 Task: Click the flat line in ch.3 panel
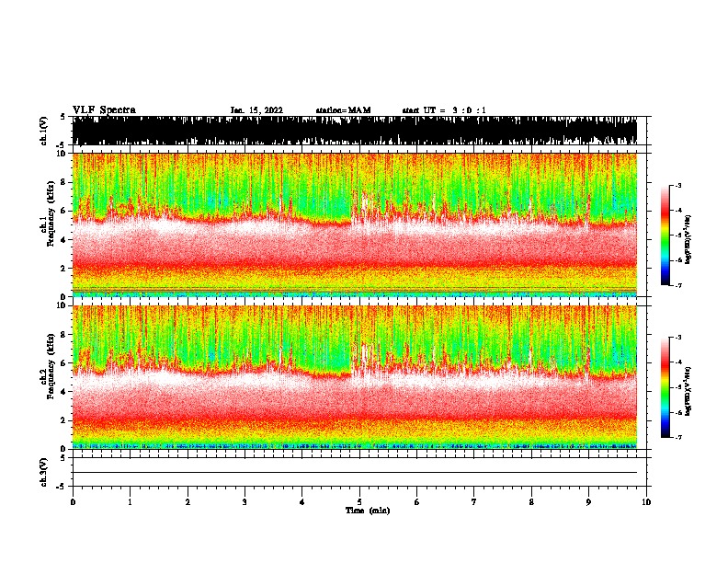coord(355,473)
